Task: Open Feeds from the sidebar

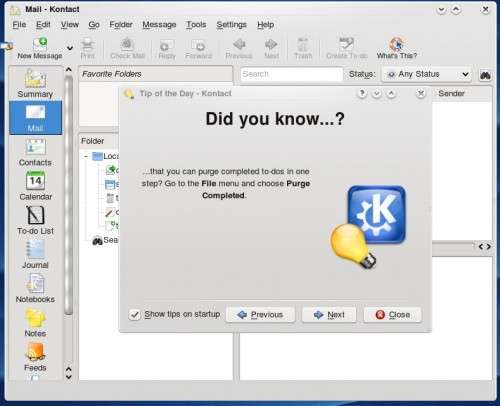Action: point(35,357)
